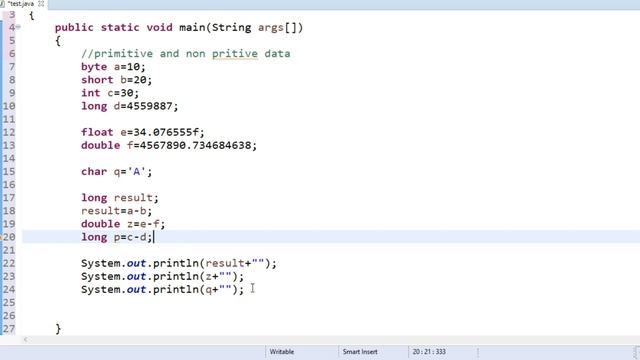
Task: Click the println(result+"") statement
Action: tap(179, 263)
